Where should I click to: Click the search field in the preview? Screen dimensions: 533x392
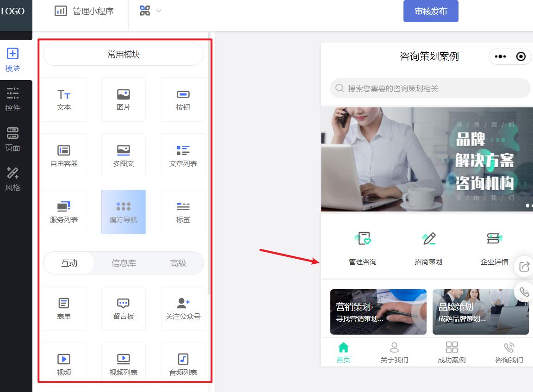[429, 88]
